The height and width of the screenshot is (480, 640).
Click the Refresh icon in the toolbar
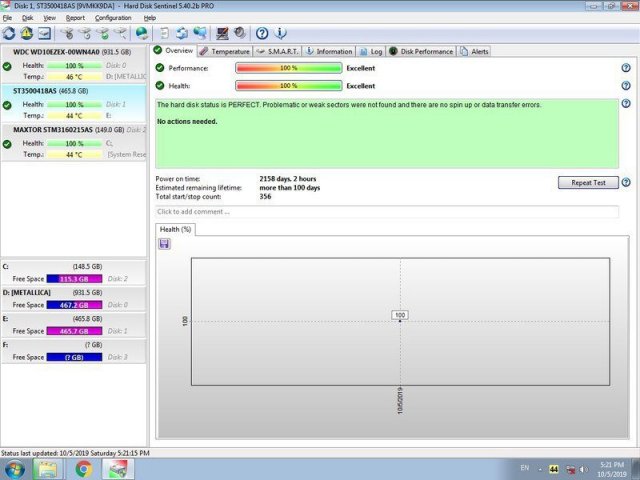[9, 33]
